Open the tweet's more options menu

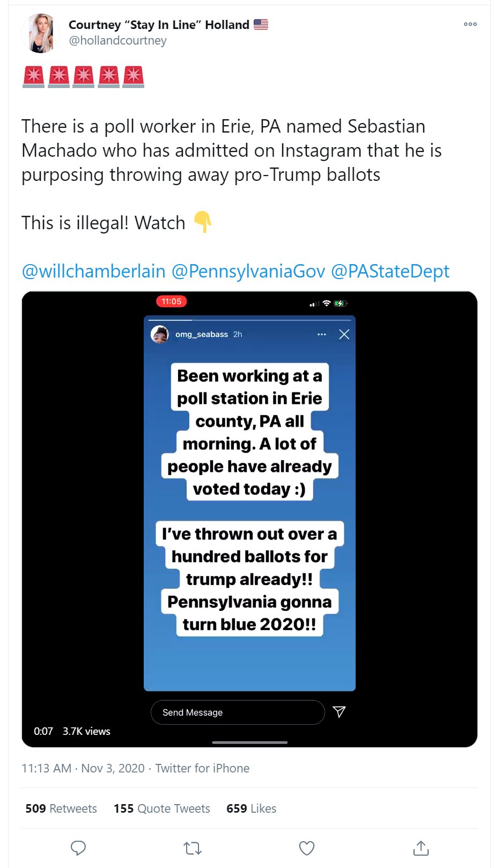(470, 24)
